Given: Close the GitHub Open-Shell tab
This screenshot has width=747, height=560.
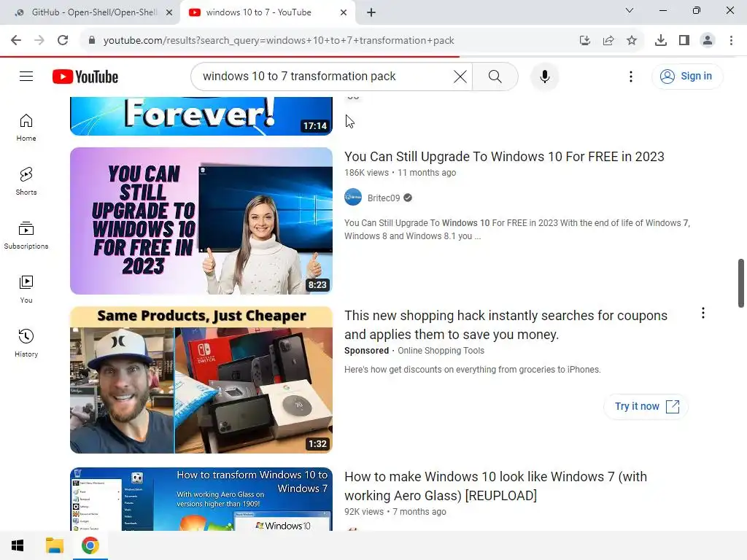Looking at the screenshot, I should (169, 12).
